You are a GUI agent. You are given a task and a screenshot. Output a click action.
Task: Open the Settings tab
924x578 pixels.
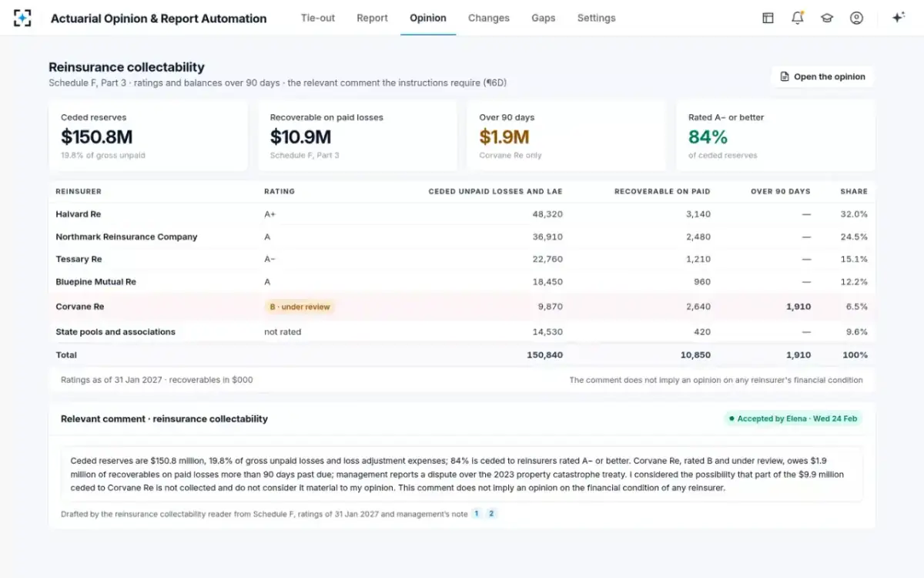(597, 18)
